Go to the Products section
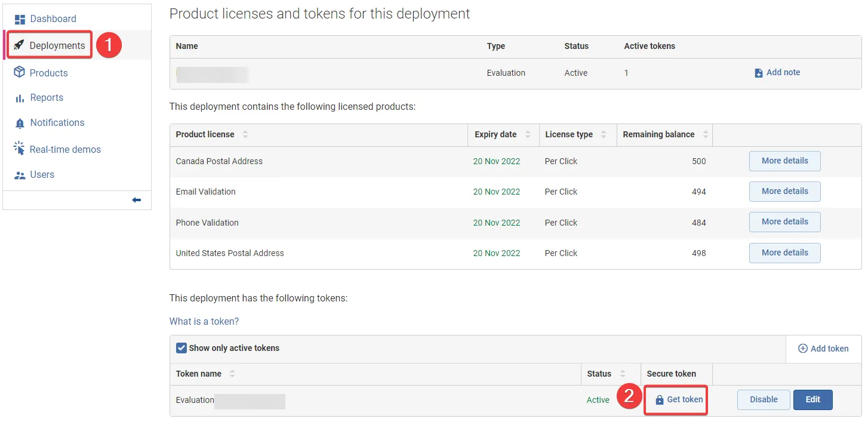 [48, 73]
